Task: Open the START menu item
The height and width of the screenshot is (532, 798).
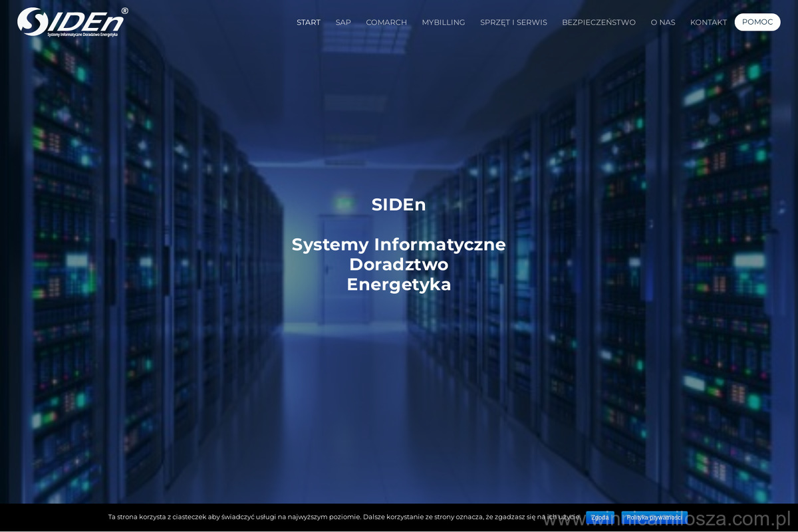Action: [308, 22]
